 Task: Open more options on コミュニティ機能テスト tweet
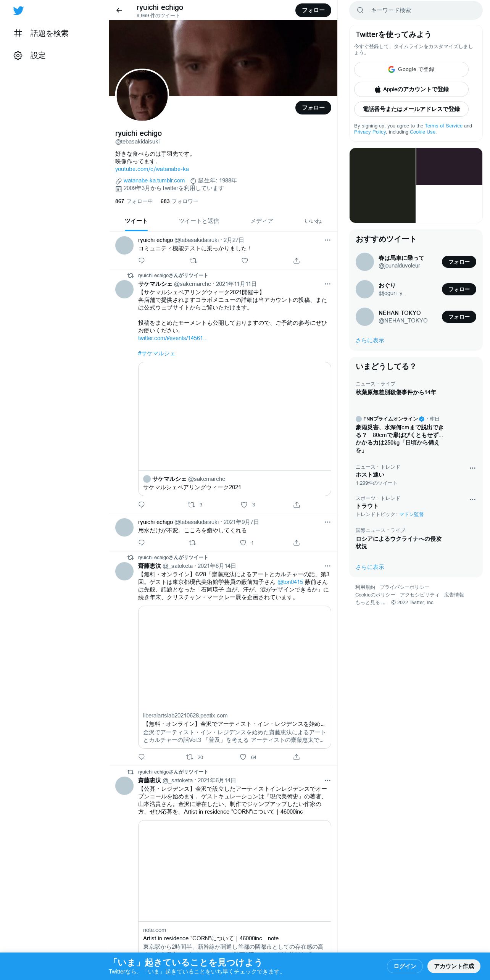point(327,240)
